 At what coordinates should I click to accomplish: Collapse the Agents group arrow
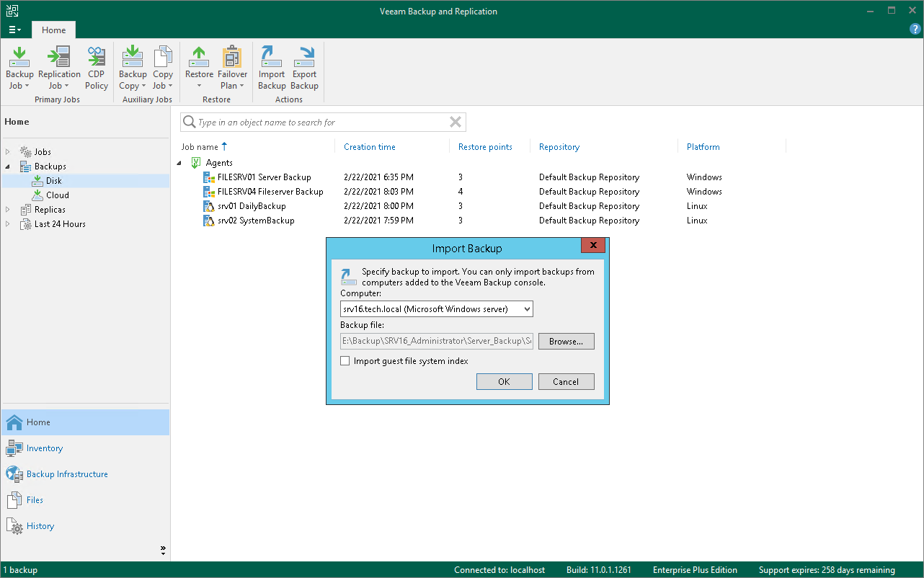click(179, 163)
